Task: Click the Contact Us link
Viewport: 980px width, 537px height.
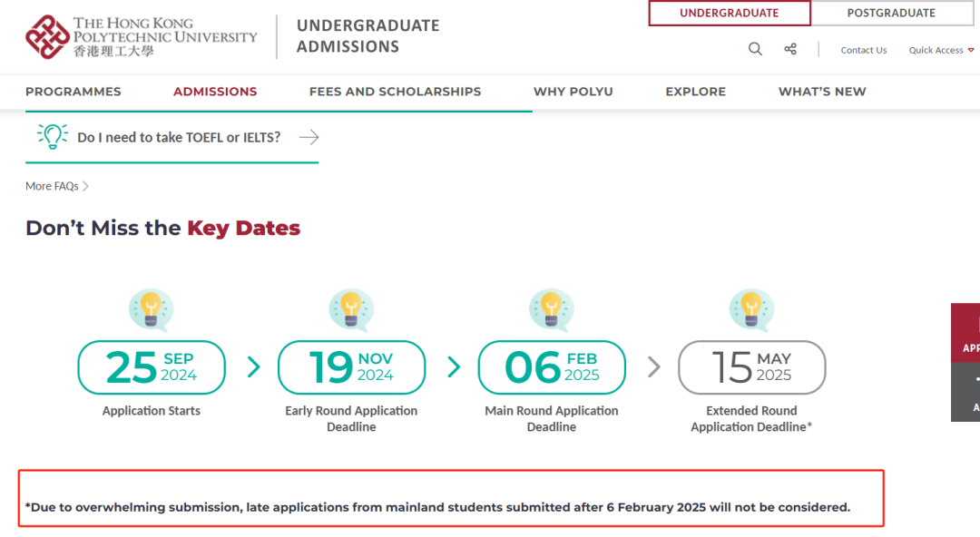Action: click(x=863, y=50)
